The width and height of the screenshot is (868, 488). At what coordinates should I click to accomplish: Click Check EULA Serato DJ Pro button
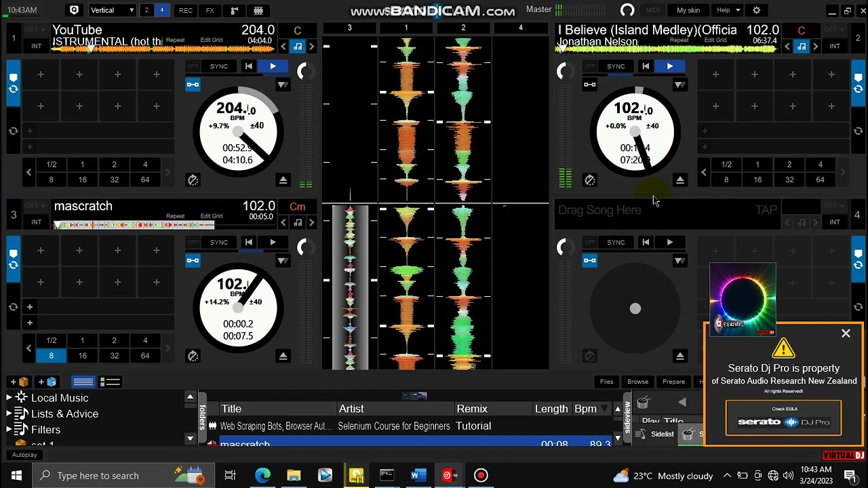pos(783,418)
